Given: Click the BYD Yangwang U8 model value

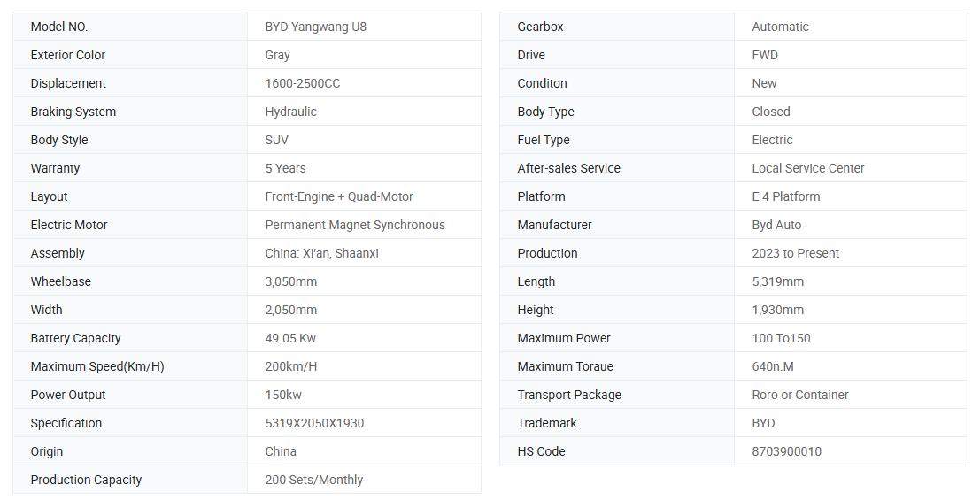Looking at the screenshot, I should (x=316, y=27).
